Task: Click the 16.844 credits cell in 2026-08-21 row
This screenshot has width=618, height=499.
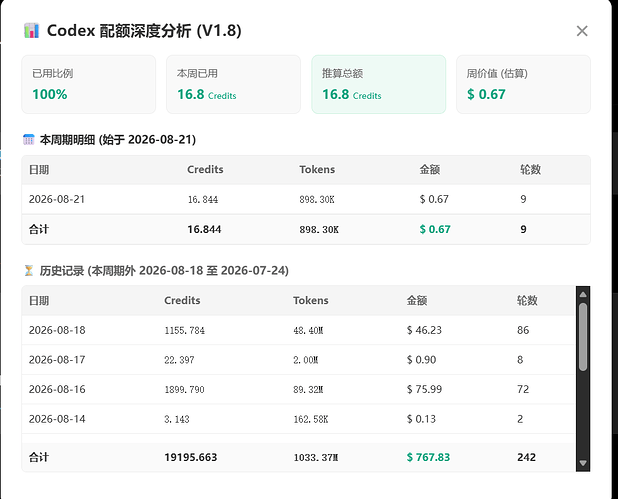Action: click(x=203, y=199)
